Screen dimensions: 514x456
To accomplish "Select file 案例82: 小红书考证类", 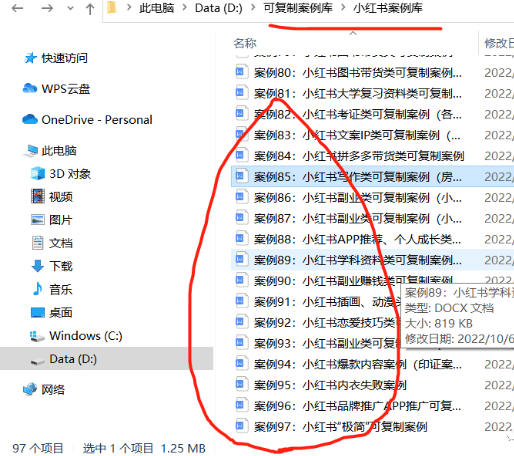I will pyautogui.click(x=358, y=114).
